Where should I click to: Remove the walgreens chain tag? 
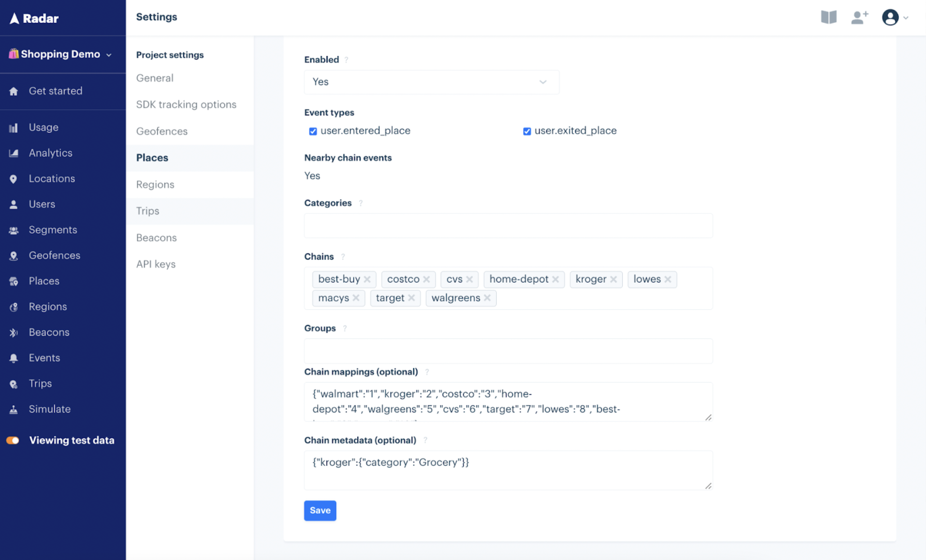pyautogui.click(x=487, y=298)
